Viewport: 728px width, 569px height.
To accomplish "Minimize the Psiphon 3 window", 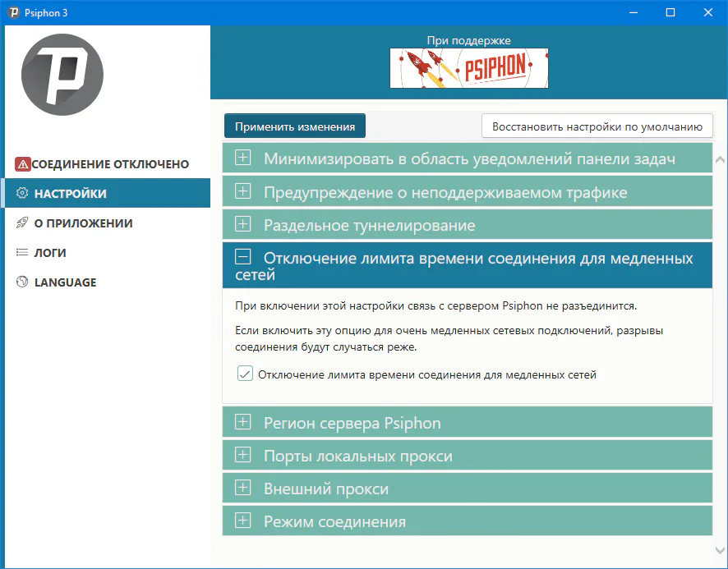I will click(x=634, y=12).
